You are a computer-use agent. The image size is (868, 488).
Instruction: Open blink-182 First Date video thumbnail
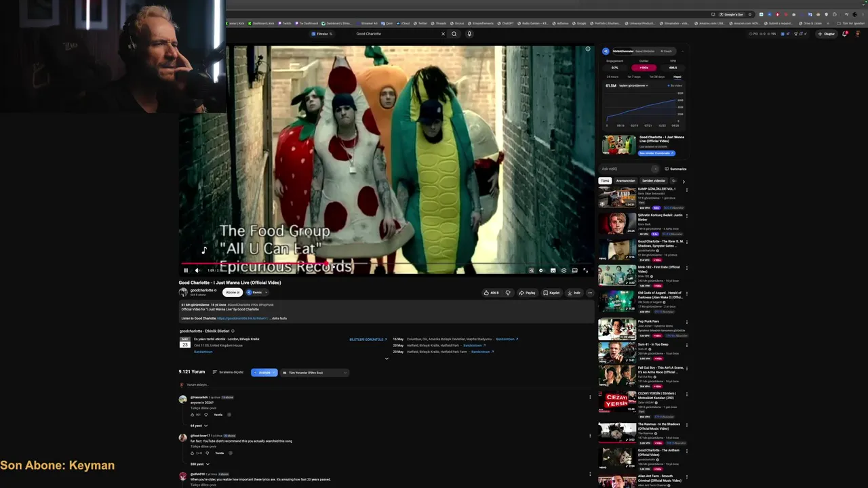[x=617, y=276]
